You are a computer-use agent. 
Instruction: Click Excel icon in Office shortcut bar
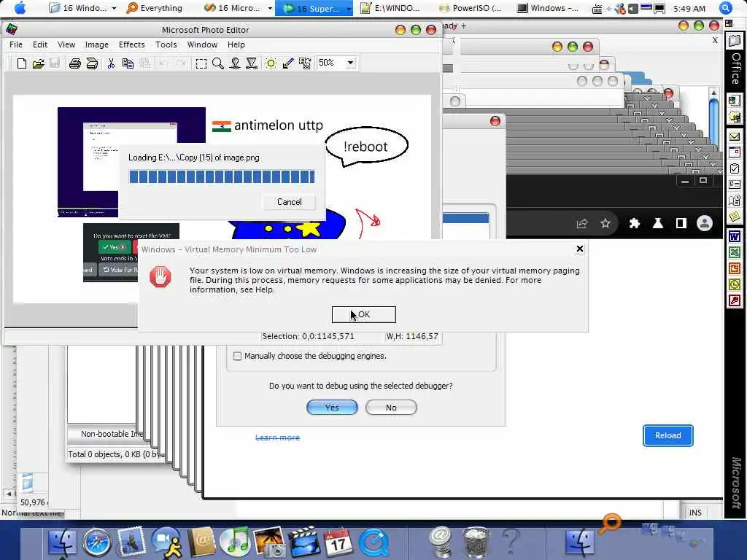click(734, 252)
